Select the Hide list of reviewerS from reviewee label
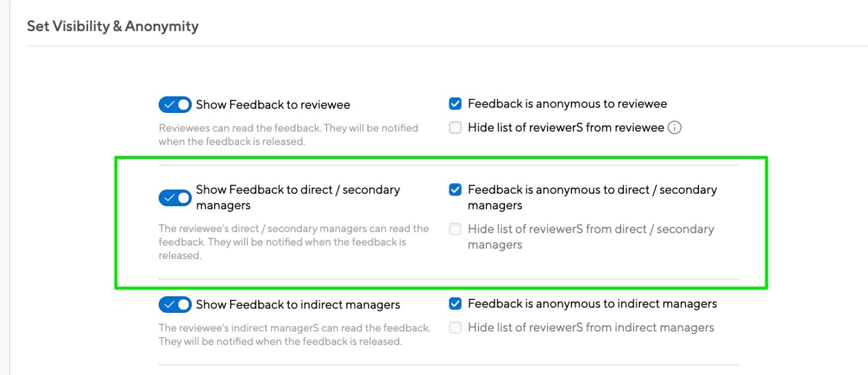 pos(564,128)
